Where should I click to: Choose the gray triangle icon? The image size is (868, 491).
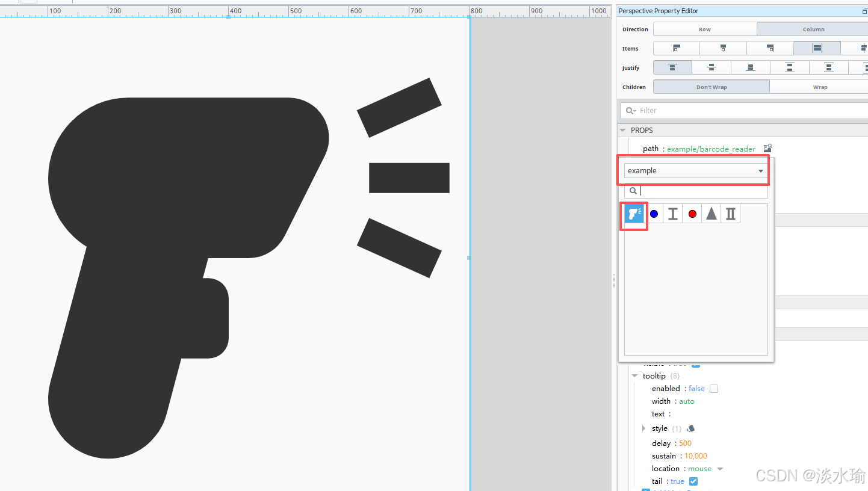(x=711, y=214)
